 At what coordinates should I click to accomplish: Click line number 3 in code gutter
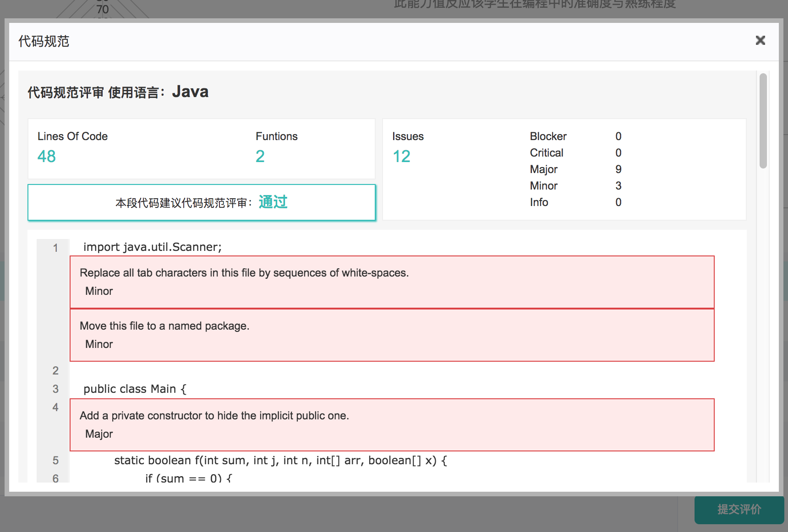click(x=55, y=389)
